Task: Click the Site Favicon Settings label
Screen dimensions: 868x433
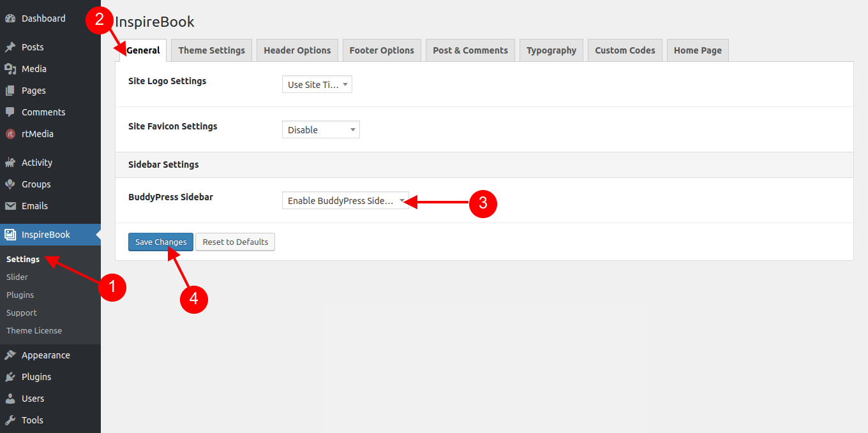Action: coord(173,126)
